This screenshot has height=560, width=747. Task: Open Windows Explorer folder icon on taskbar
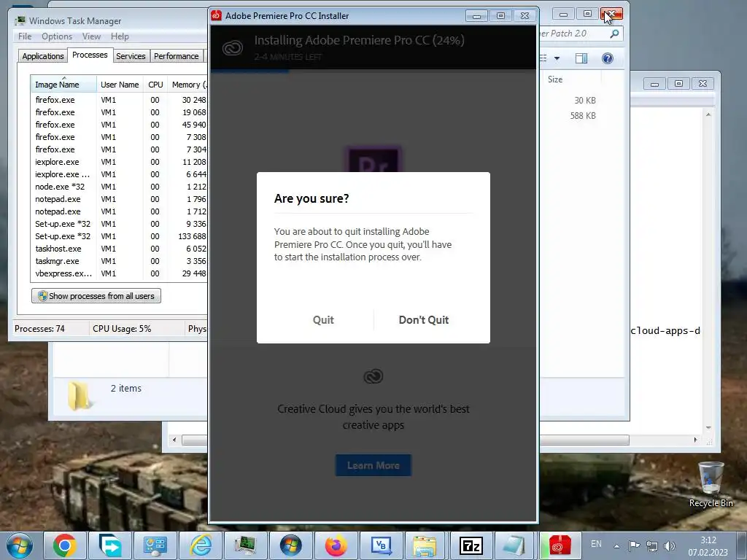click(425, 545)
